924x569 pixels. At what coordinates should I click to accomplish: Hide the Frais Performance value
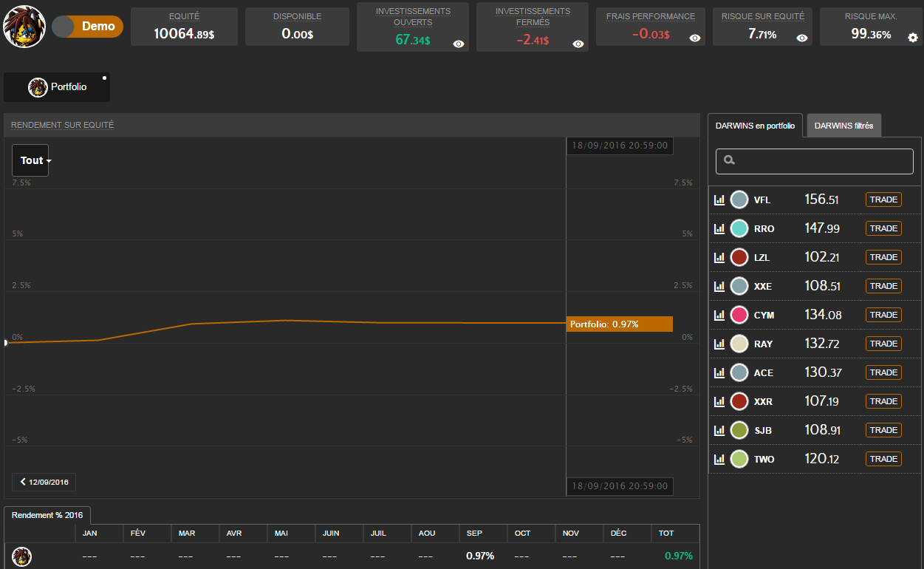pos(695,38)
